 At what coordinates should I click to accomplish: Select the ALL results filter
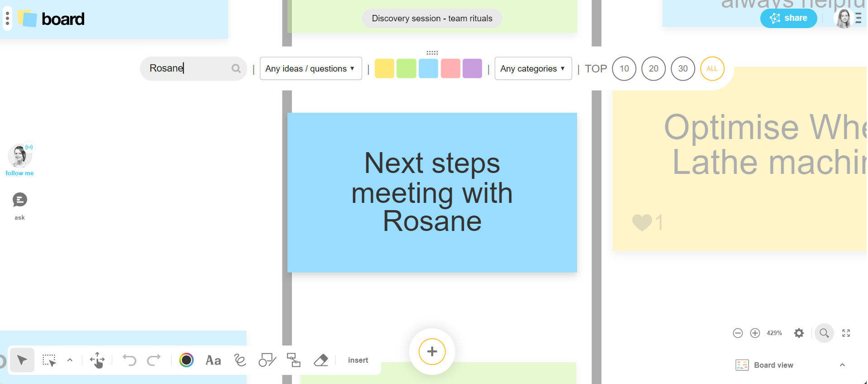[x=712, y=69]
